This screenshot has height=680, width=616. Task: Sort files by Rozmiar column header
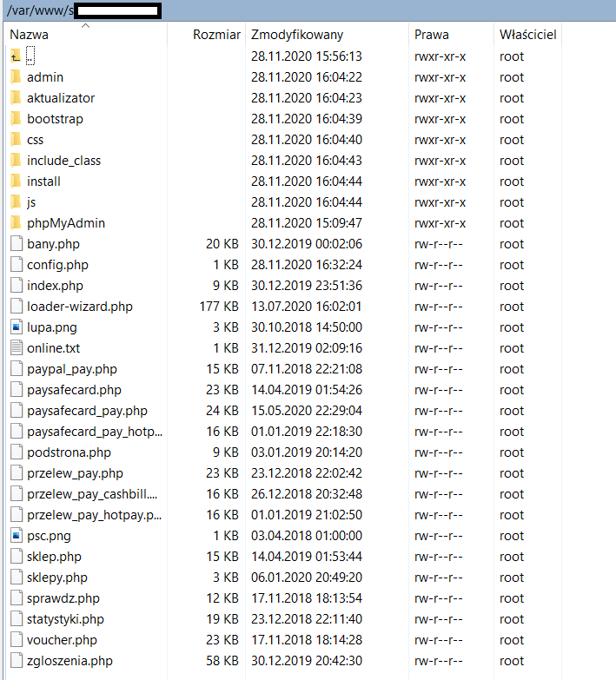point(216,35)
